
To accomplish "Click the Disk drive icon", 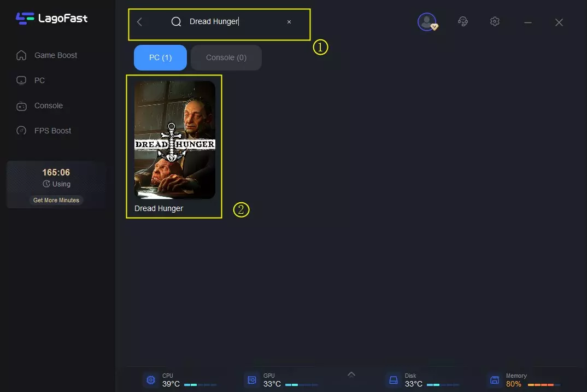I will tap(394, 380).
